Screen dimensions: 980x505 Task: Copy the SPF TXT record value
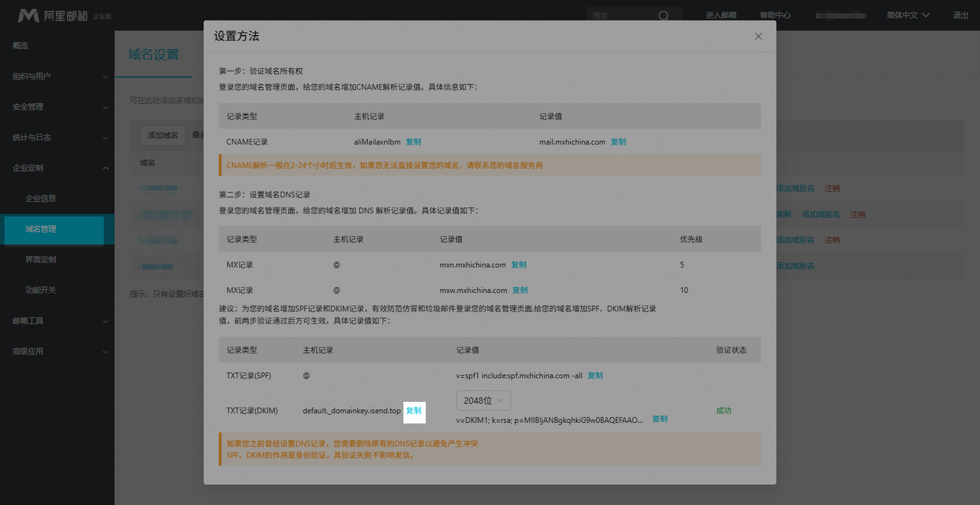(594, 375)
